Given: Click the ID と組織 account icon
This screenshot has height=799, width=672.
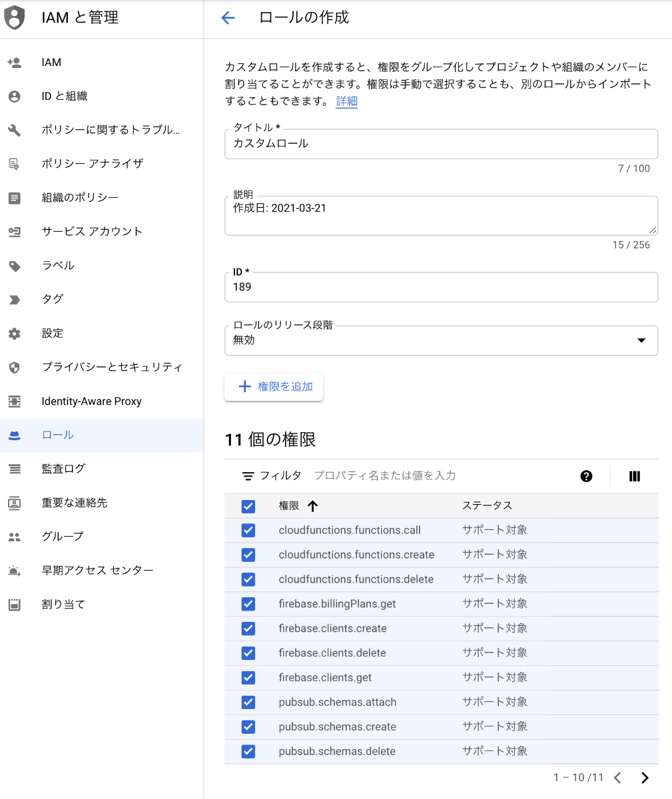Looking at the screenshot, I should [x=14, y=97].
